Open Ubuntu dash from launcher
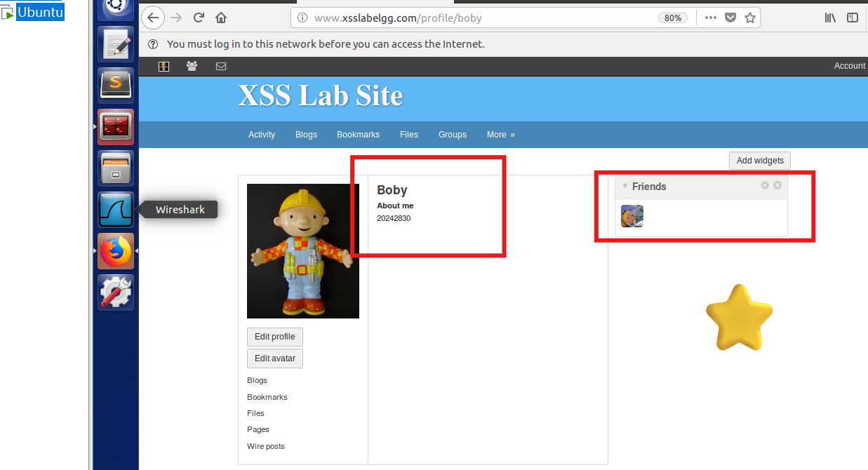Viewport: 868px width, 470px height. pyautogui.click(x=116, y=6)
